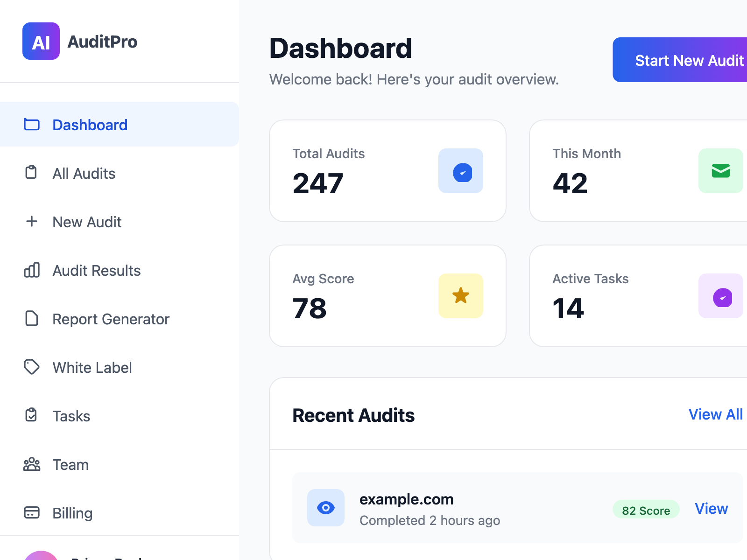The image size is (747, 560).
Task: Go to All Audits in the sidebar
Action: (120, 173)
